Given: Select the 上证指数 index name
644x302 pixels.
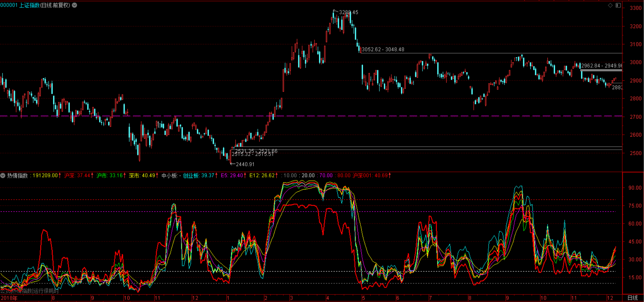Looking at the screenshot, I should click(x=29, y=5).
